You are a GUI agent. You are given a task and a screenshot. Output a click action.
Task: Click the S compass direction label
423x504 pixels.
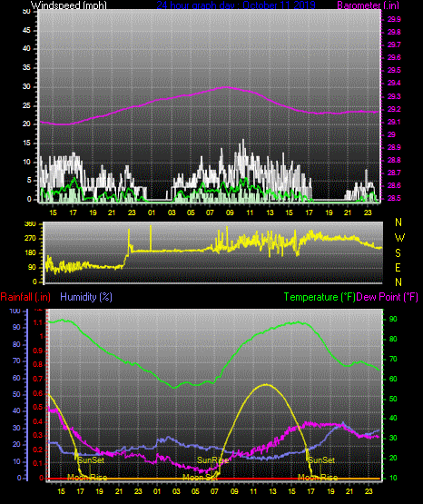tap(398, 253)
